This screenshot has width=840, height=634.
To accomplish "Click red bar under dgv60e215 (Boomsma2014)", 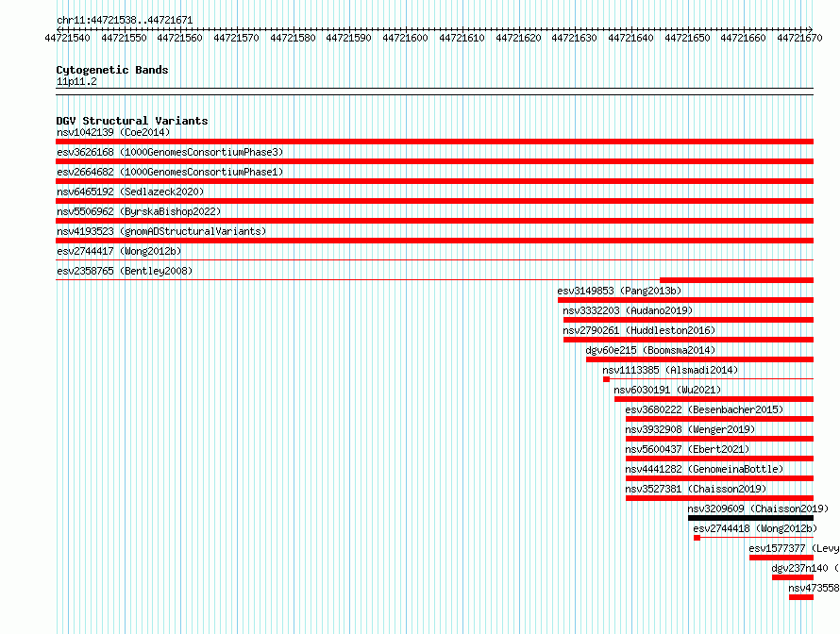I will click(x=699, y=359).
